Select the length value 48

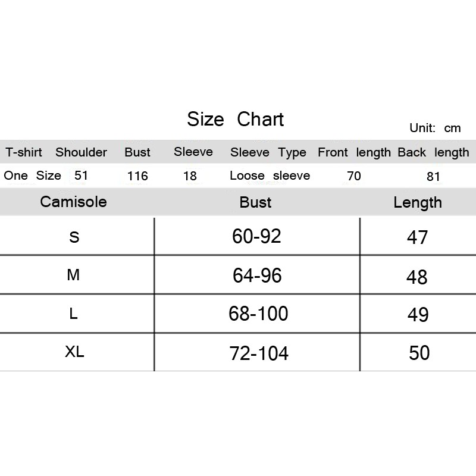point(417,277)
